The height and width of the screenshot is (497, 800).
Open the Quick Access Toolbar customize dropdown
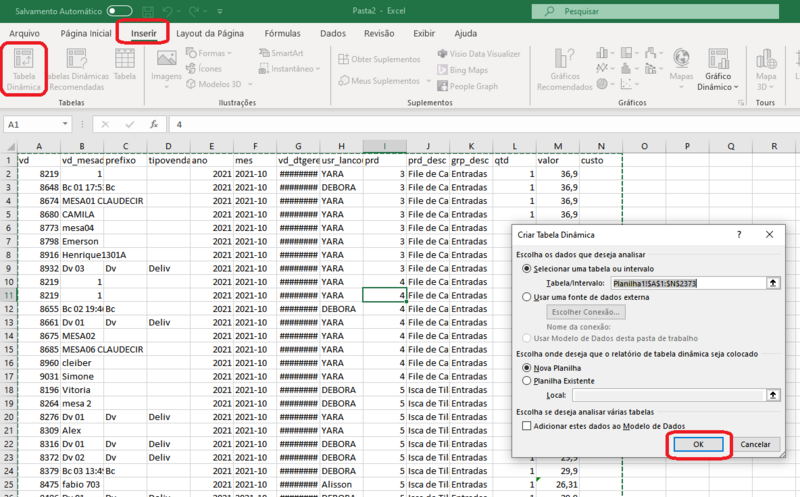coord(220,11)
